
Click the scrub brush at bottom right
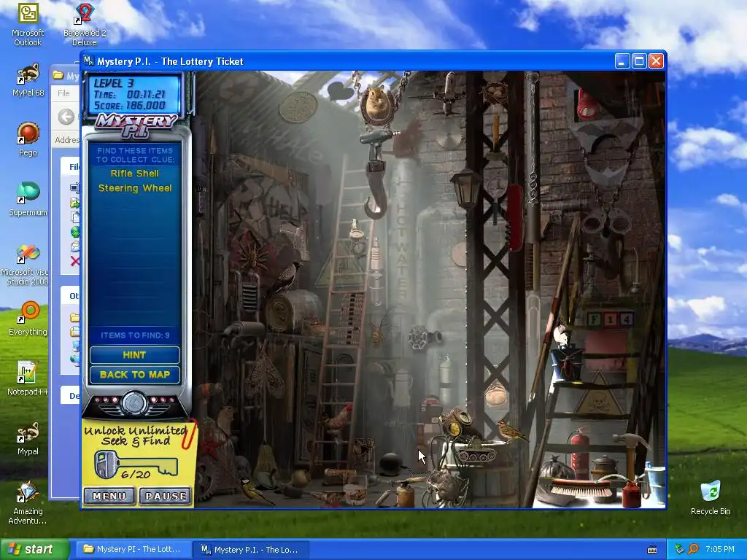point(580,489)
